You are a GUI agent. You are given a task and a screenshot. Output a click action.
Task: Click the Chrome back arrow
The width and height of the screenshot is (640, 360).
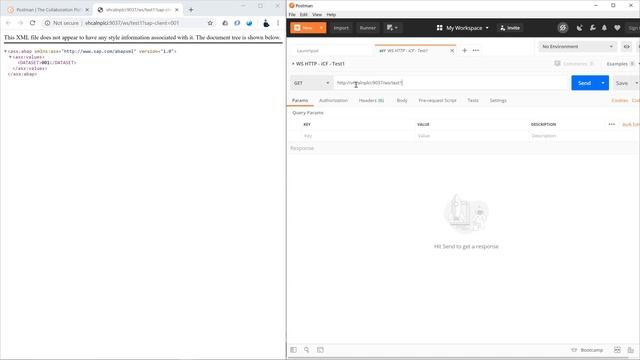8,23
